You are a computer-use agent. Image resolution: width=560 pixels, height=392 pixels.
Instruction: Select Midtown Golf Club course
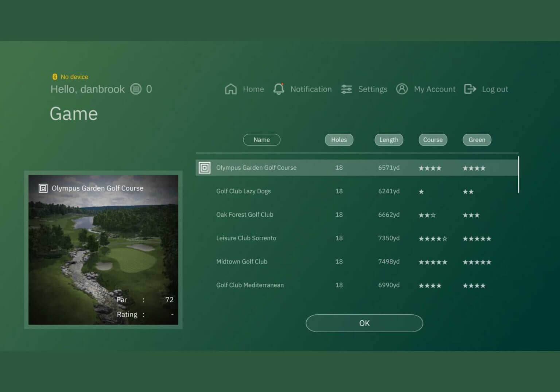[242, 261]
